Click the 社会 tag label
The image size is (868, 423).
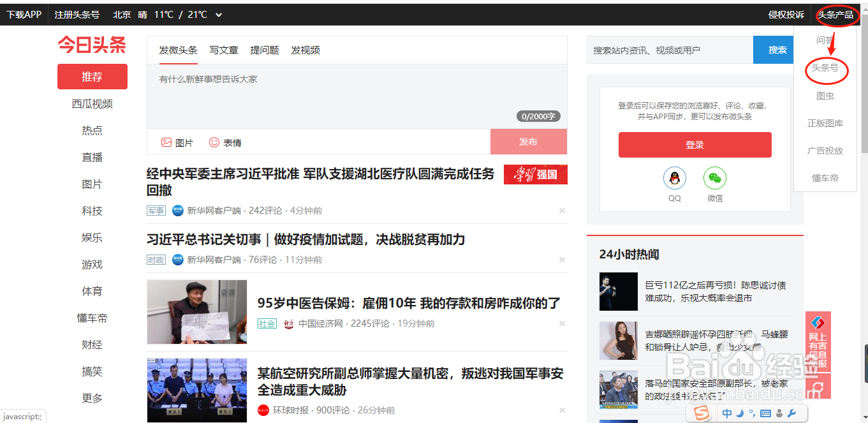point(267,323)
